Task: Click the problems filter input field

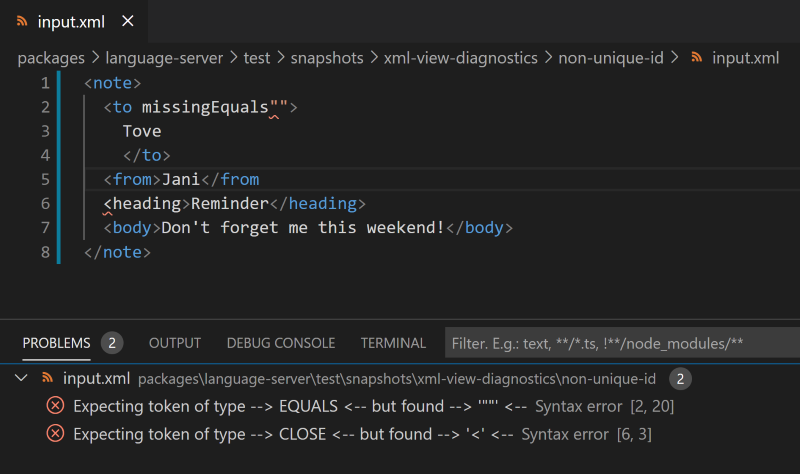Action: pyautogui.click(x=620, y=343)
